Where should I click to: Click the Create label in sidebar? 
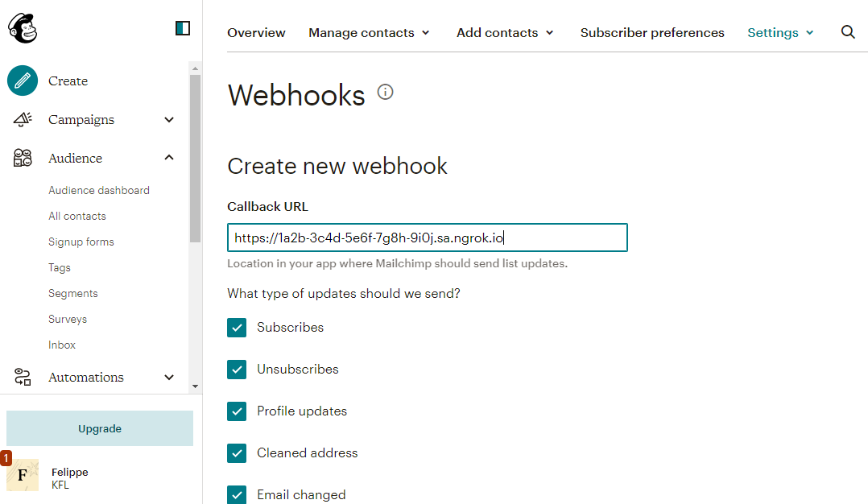click(x=68, y=81)
